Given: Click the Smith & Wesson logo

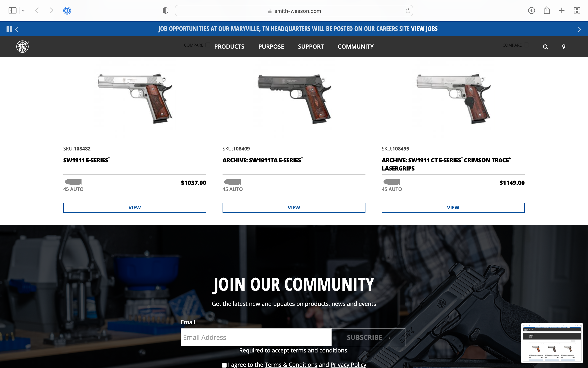Looking at the screenshot, I should [x=23, y=46].
